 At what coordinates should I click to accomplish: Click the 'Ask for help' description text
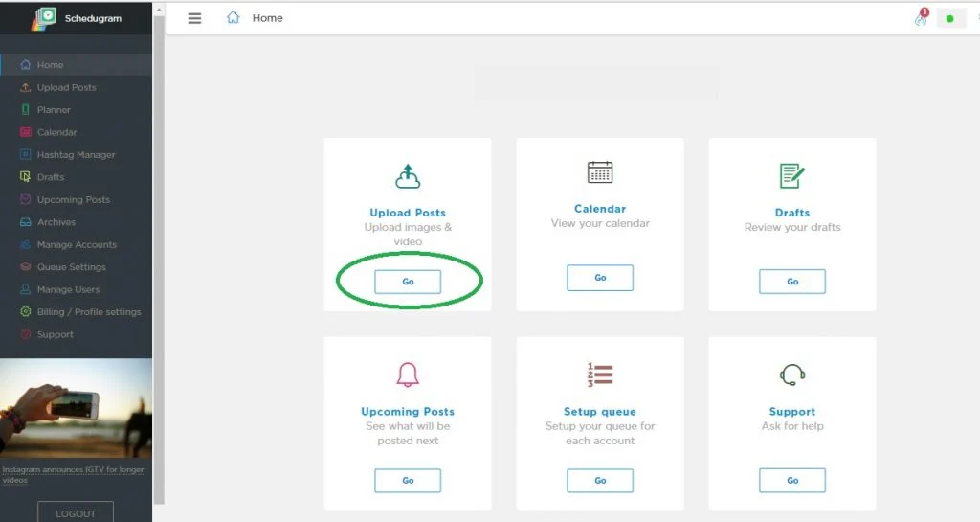point(791,425)
